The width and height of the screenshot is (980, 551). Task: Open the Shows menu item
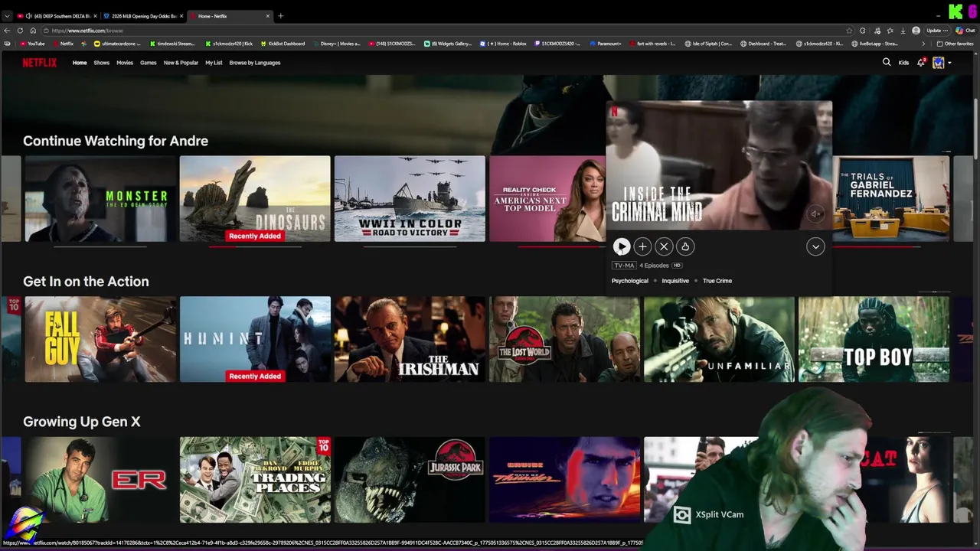(x=102, y=63)
